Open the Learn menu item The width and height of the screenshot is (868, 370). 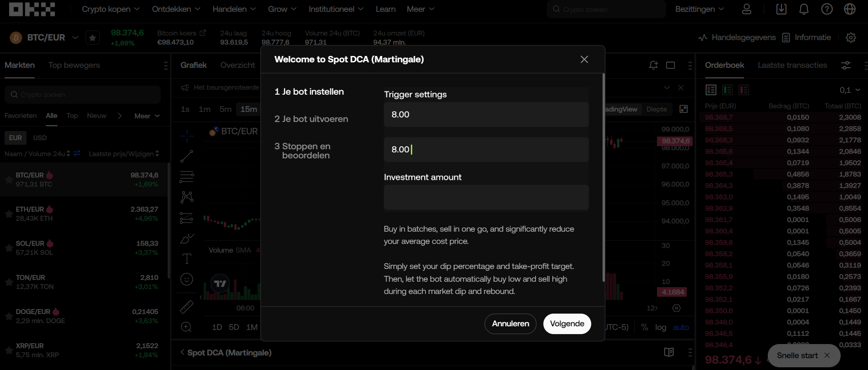[x=385, y=9]
